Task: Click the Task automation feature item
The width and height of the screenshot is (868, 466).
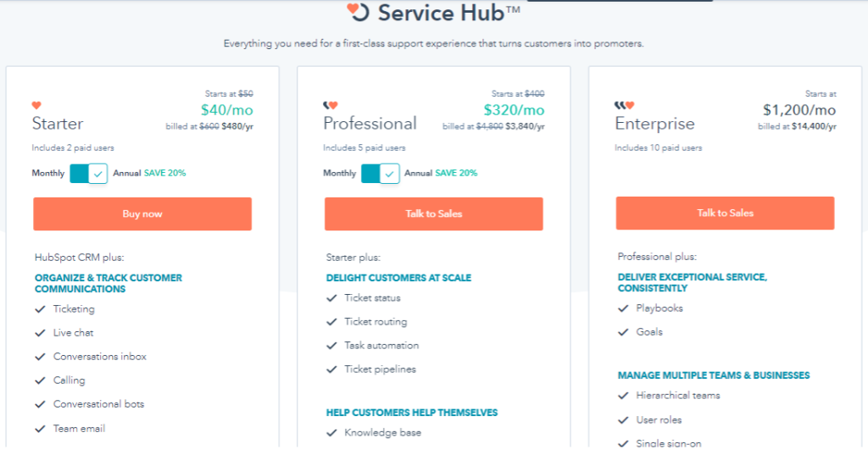Action: (381, 346)
